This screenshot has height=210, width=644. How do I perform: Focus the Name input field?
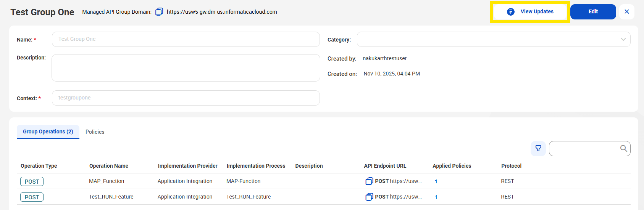[x=186, y=39]
